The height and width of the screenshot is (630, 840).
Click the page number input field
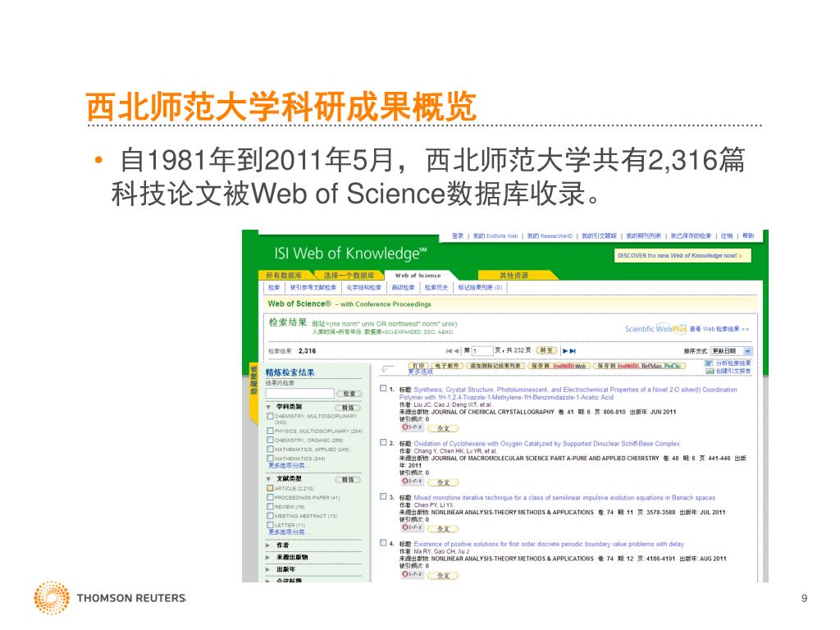[x=482, y=351]
